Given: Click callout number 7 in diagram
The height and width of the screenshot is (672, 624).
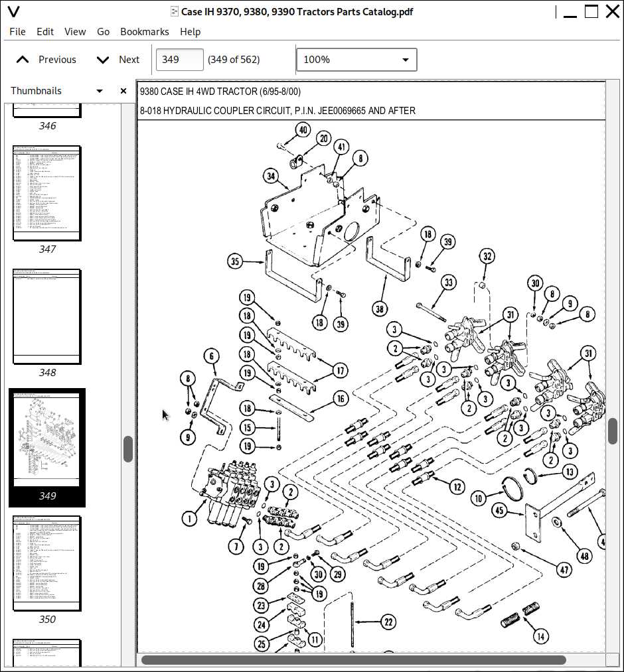Looking at the screenshot, I should (x=236, y=547).
